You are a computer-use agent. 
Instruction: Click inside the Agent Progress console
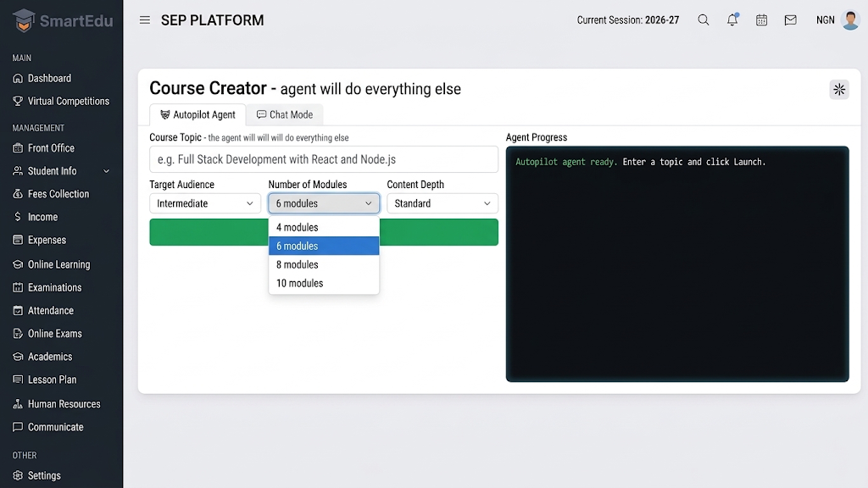coord(677,264)
